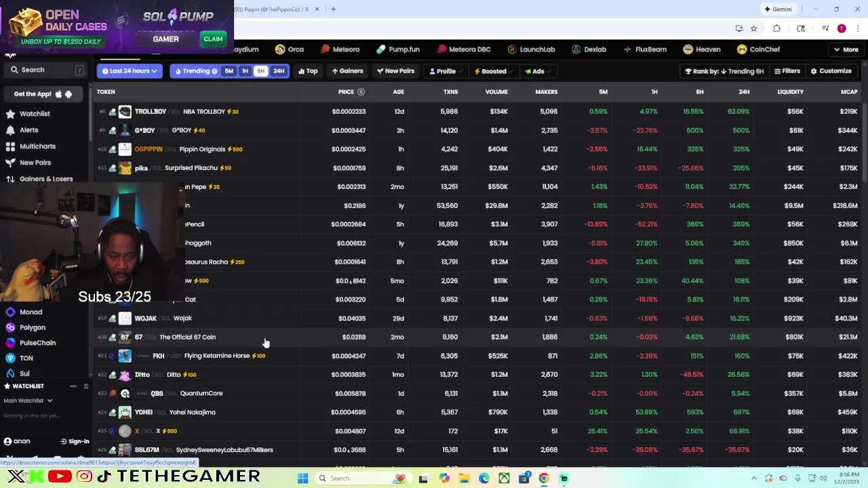
Task: Switch to Top tab
Action: coord(308,71)
